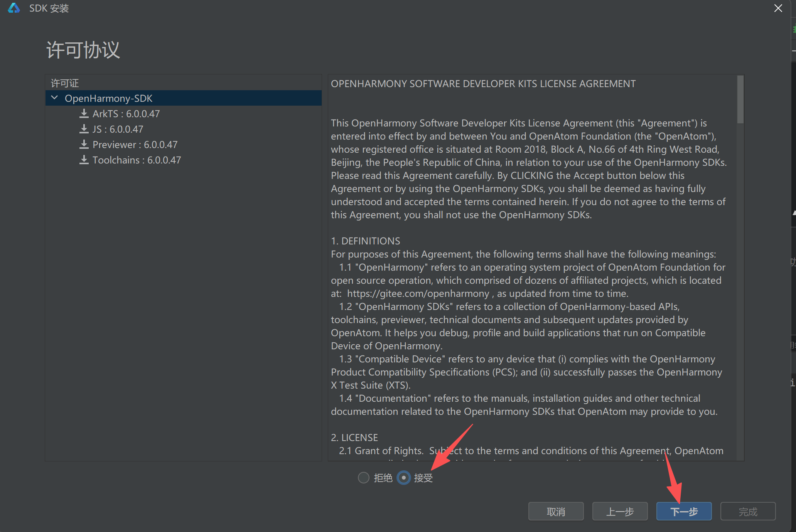Click the gitee.com/openharmony URL in license text
This screenshot has height=532, width=796.
418,293
